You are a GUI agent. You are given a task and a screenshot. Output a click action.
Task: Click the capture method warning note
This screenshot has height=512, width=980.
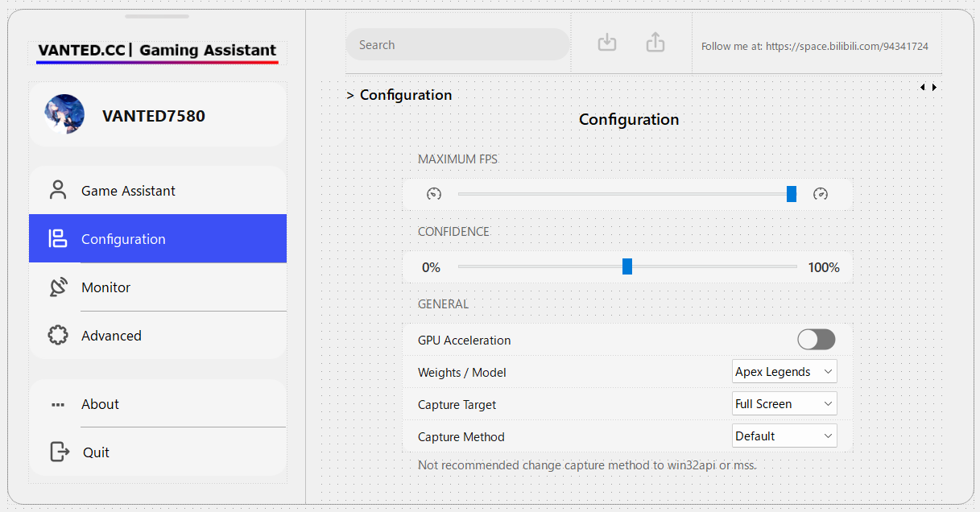tap(587, 465)
